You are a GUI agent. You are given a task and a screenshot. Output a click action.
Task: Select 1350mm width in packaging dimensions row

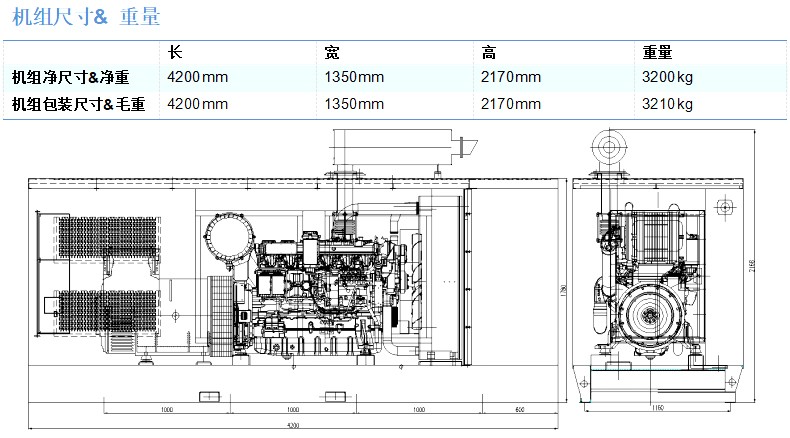click(354, 103)
